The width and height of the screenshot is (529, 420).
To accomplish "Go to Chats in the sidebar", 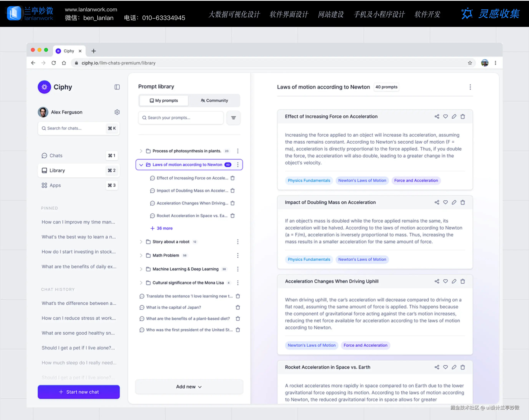I will point(79,156).
